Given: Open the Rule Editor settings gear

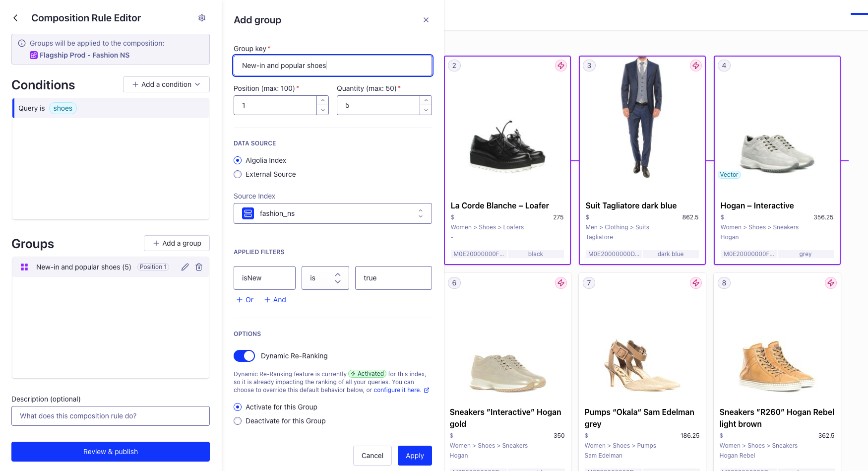Looking at the screenshot, I should pos(202,18).
